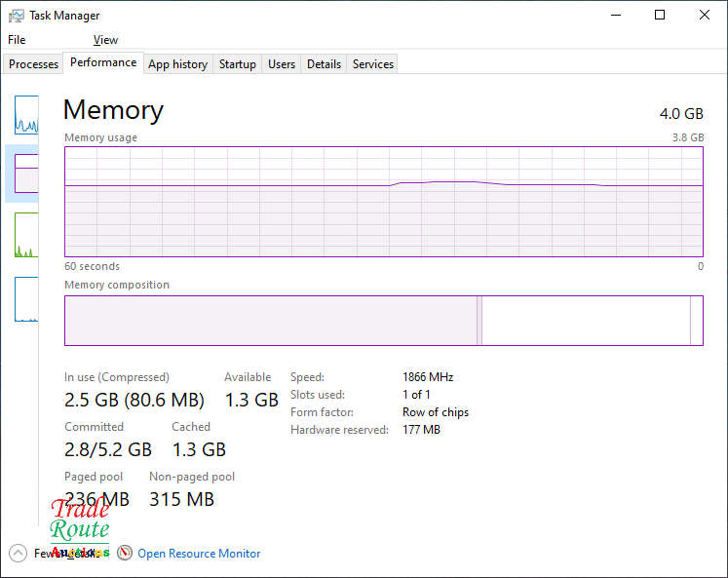Viewport: 728px width, 578px height.
Task: Click the Task Manager title bar icon
Action: [17, 16]
